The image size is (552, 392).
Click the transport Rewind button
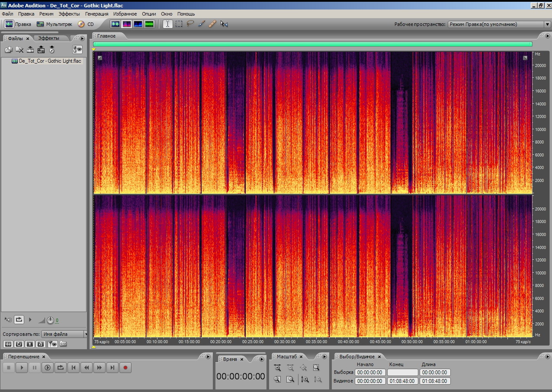[x=87, y=368]
